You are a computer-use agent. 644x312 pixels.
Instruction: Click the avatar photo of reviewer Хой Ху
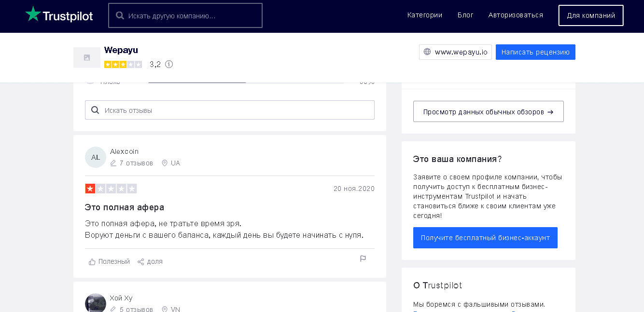tap(95, 303)
